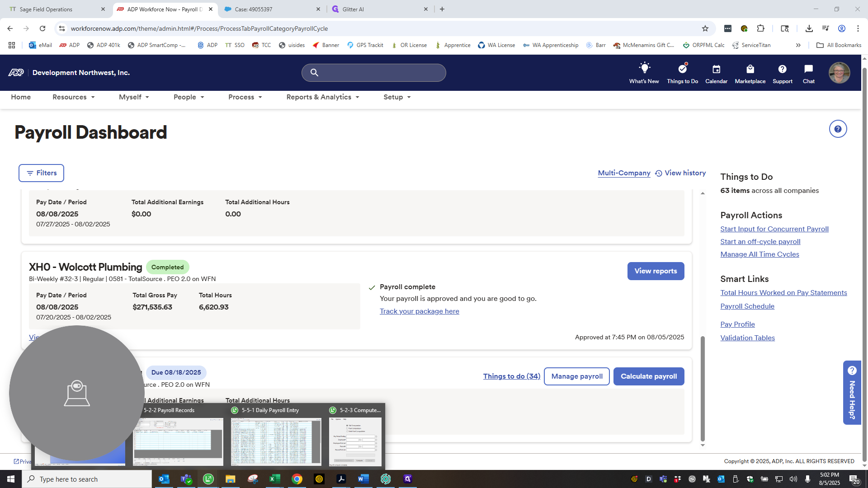Go to Home in ADP navigation
The height and width of the screenshot is (488, 868).
tap(21, 97)
